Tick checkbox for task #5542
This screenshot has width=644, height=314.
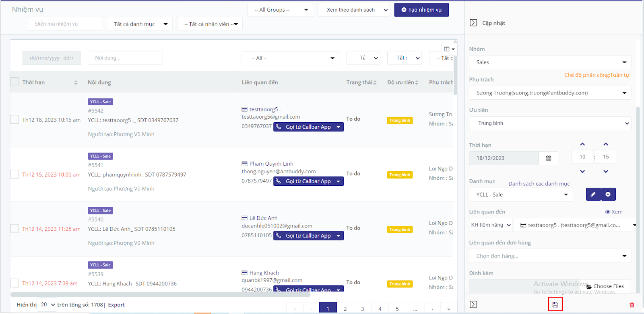click(14, 119)
